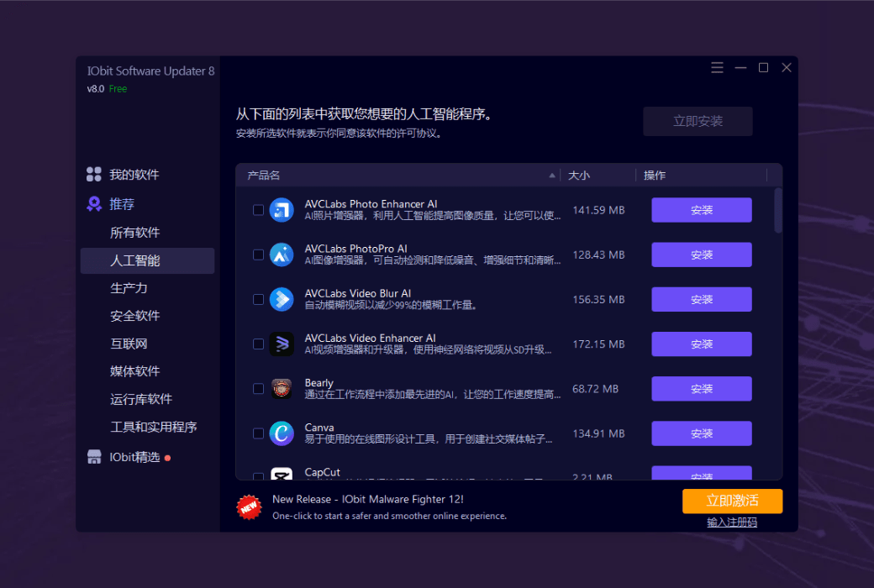Click the 立即安装 button
The image size is (874, 588).
coord(698,121)
